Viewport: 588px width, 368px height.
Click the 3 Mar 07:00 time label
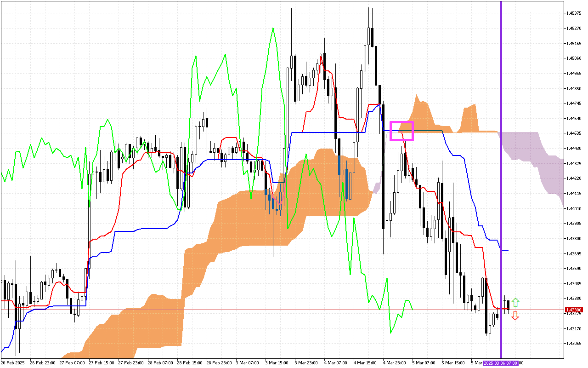248,363
